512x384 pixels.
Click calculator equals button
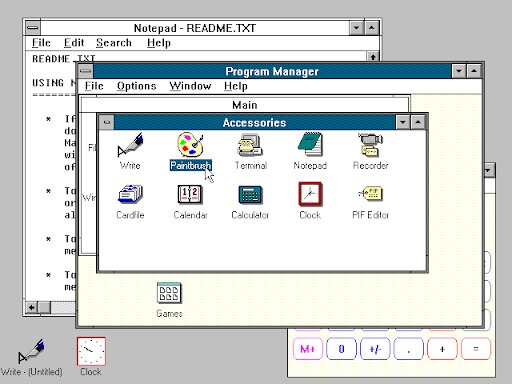[476, 349]
